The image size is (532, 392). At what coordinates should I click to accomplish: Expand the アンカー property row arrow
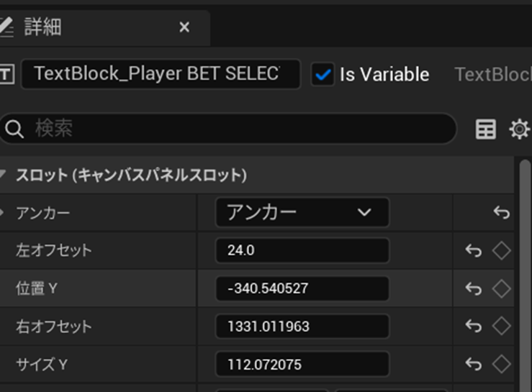[3, 213]
